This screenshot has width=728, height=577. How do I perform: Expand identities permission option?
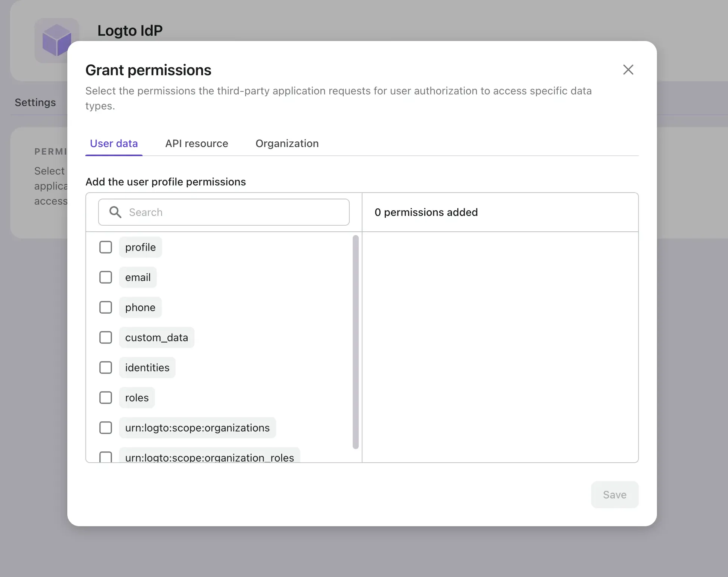[x=147, y=367]
